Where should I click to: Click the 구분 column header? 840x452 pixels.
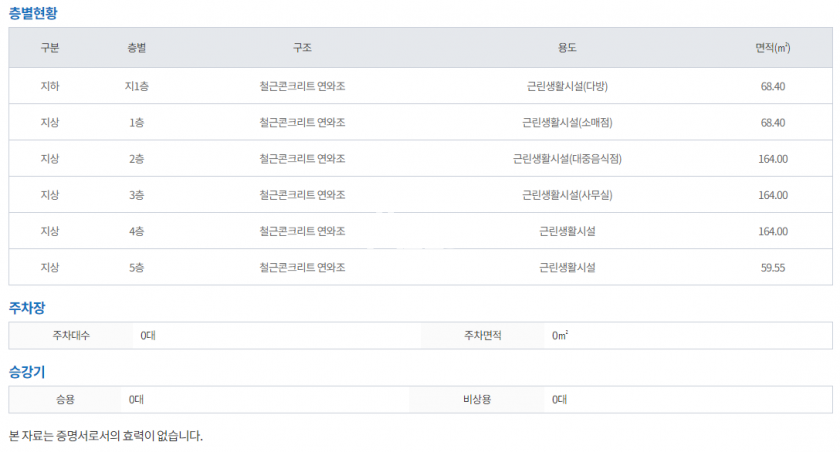tap(50, 48)
